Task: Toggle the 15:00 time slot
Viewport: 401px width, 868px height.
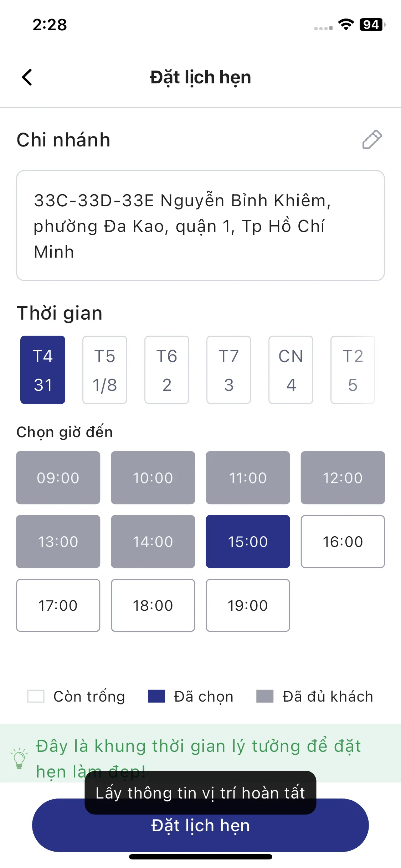Action: (248, 542)
